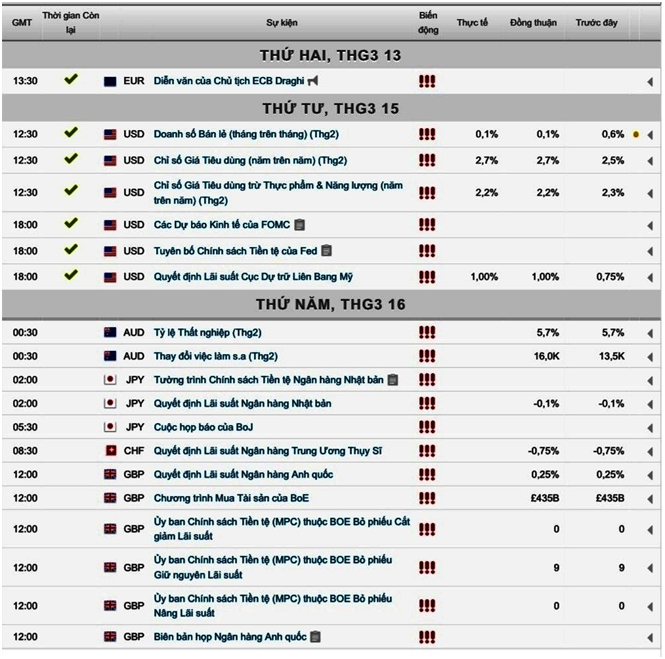Expand the arrow on the Chỉ số Giá Tiêu dùng (năm trên năm) row
The width and height of the screenshot is (665, 659).
(x=650, y=160)
